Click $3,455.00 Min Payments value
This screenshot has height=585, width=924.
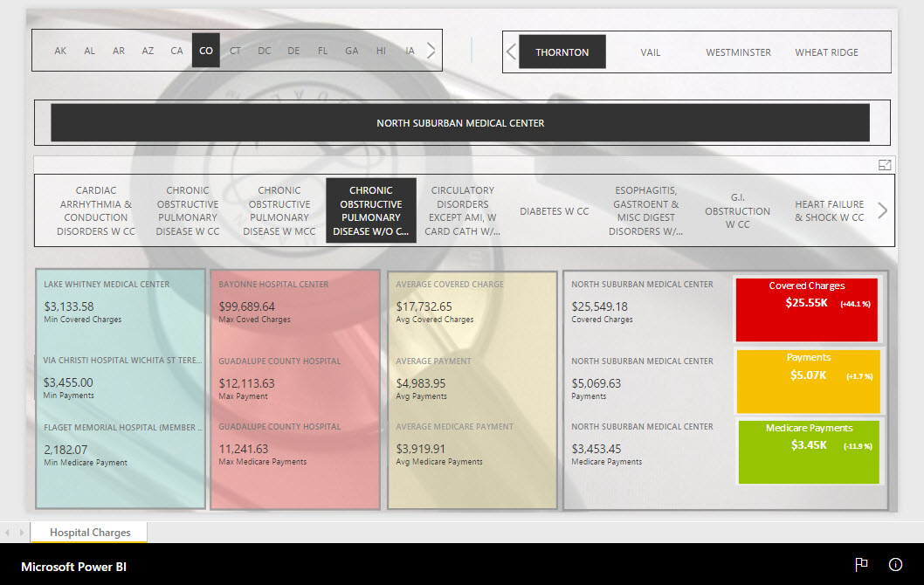(x=68, y=382)
